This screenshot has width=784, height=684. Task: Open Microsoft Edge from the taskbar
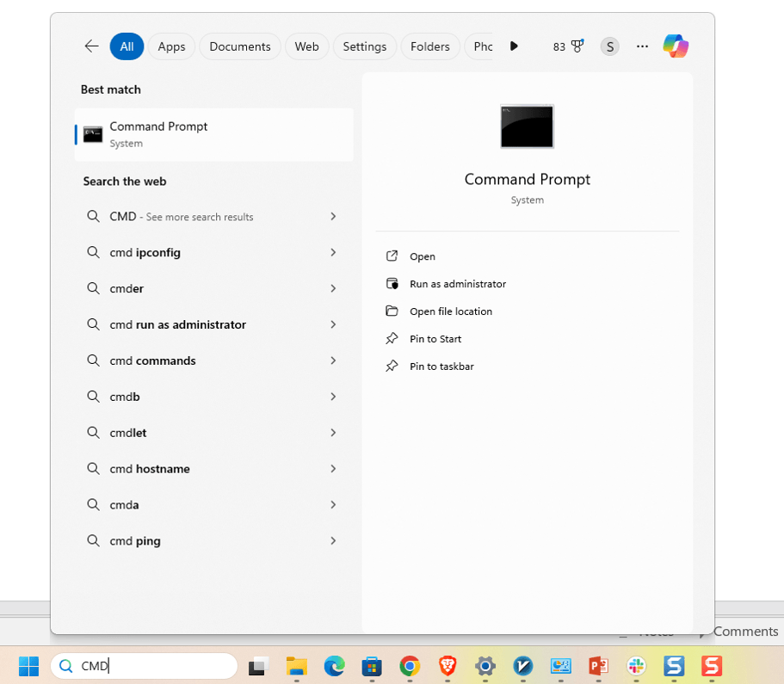[x=334, y=666]
